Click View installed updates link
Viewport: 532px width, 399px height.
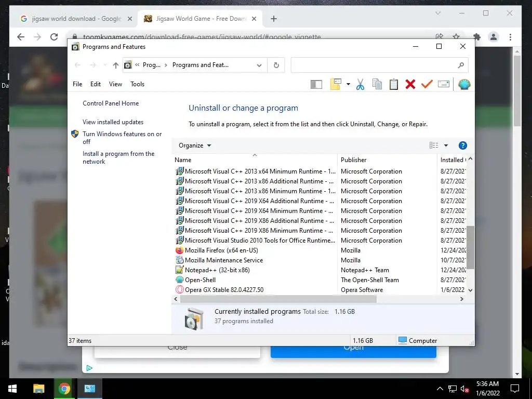click(113, 122)
